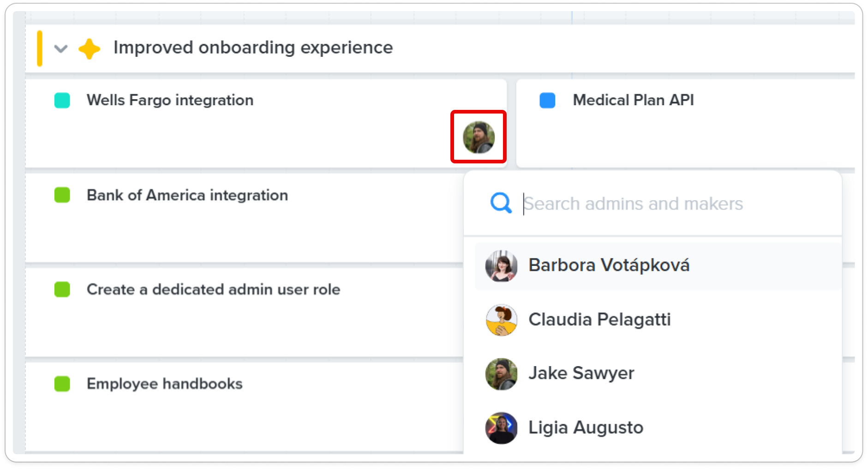Open Create a dedicated admin user role

[x=213, y=289]
